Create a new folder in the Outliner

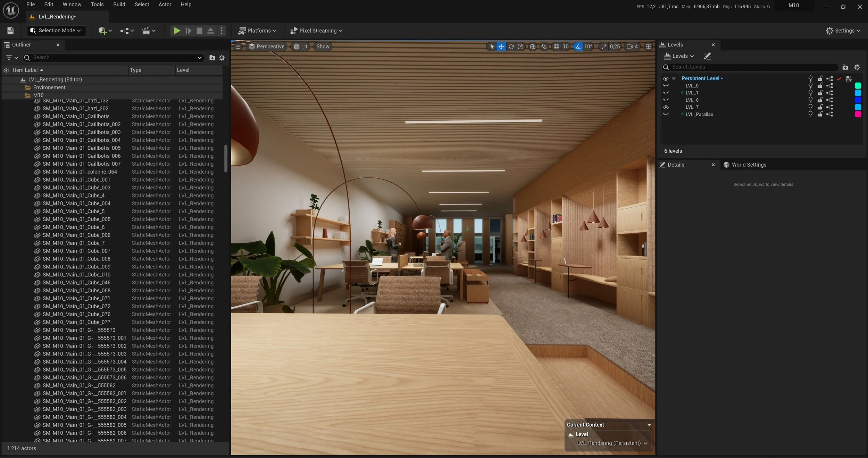click(212, 58)
